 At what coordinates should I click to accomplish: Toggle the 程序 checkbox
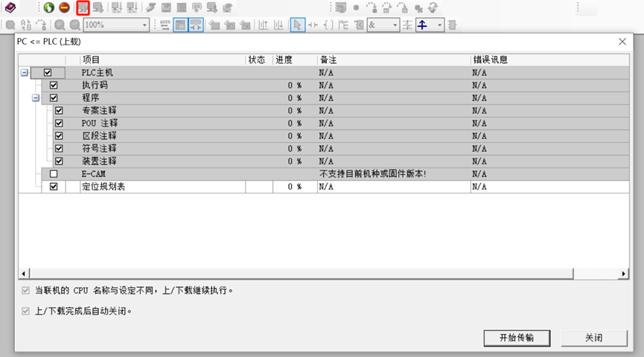54,98
